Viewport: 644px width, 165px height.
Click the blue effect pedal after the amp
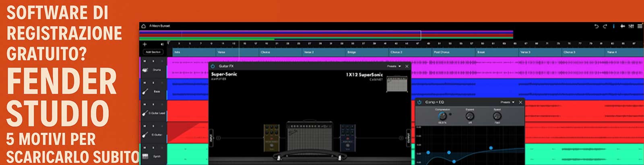(348, 138)
